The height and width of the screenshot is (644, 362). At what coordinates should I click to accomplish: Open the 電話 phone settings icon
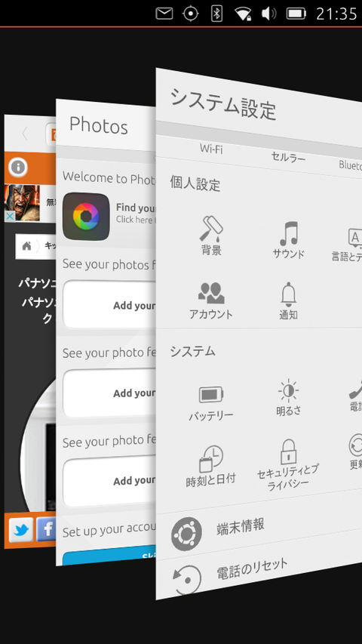pyautogui.click(x=355, y=396)
